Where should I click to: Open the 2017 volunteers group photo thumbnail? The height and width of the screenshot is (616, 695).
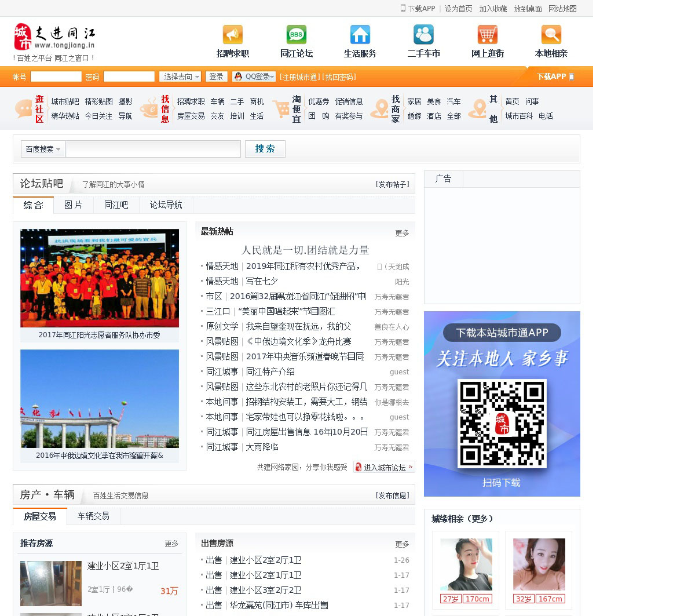pos(100,278)
